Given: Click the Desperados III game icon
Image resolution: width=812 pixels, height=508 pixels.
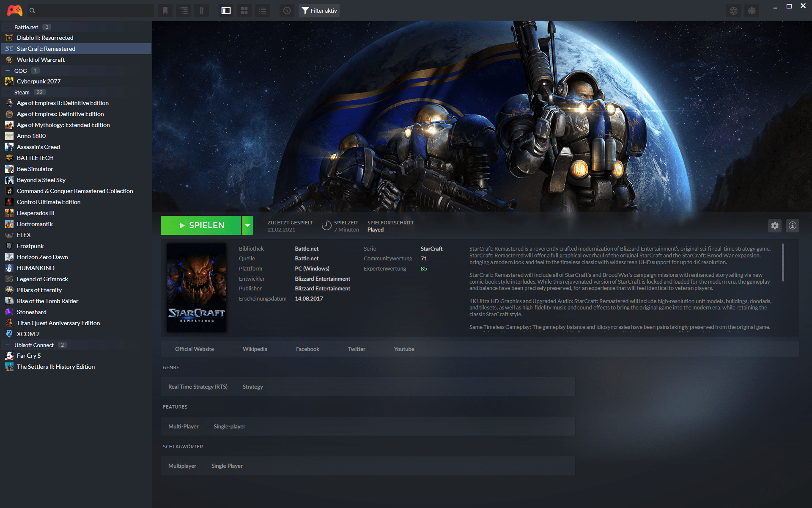Looking at the screenshot, I should click(x=9, y=213).
